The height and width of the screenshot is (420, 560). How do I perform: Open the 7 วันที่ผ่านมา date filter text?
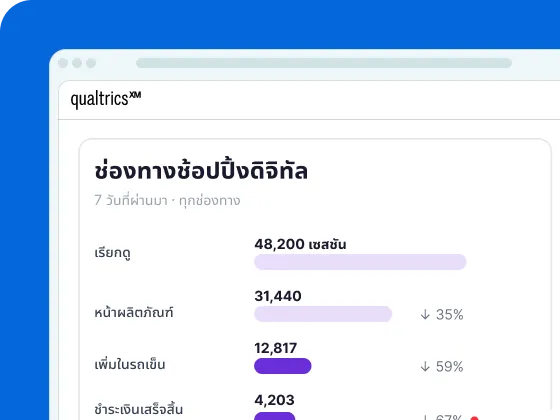pos(131,200)
